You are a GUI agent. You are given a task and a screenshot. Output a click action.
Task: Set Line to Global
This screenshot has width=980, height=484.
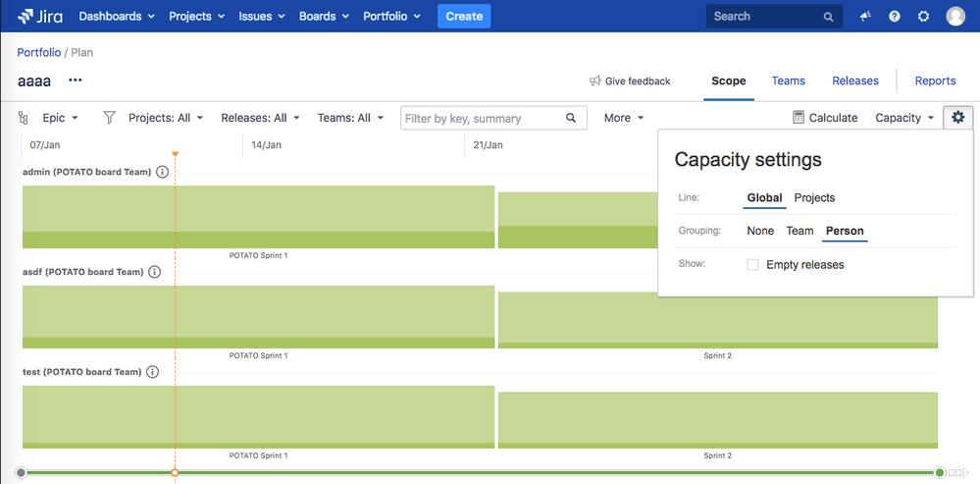coord(764,198)
